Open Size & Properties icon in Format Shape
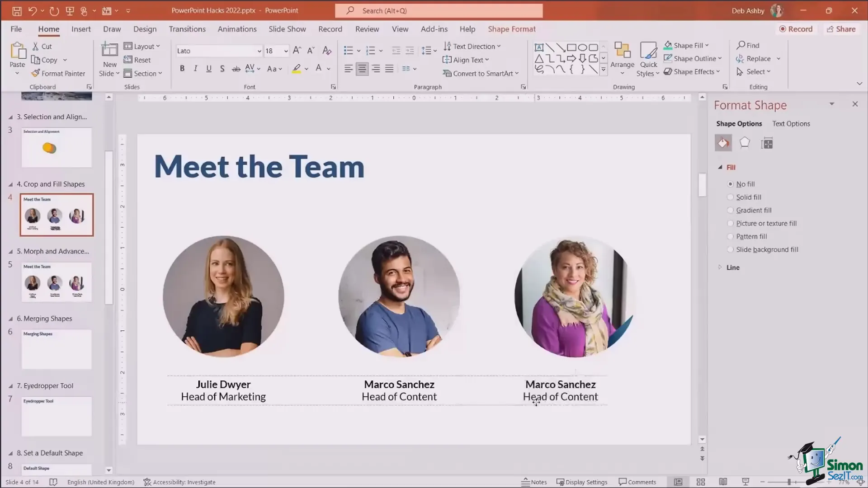 (x=767, y=143)
